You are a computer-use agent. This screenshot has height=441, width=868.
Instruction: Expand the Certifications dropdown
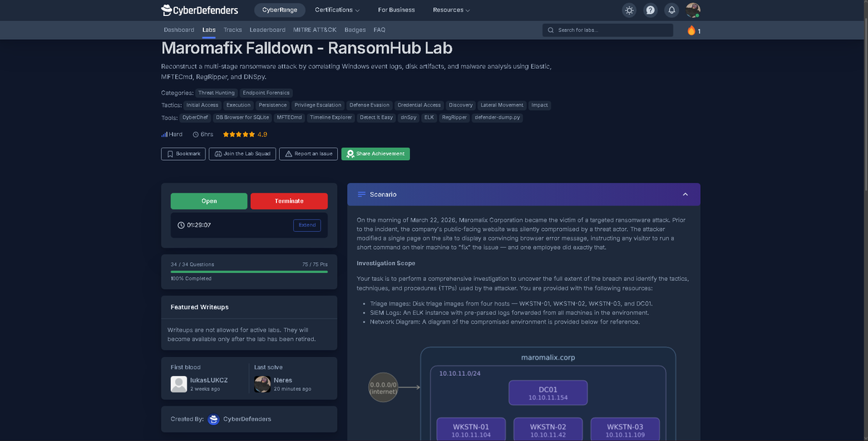(337, 10)
